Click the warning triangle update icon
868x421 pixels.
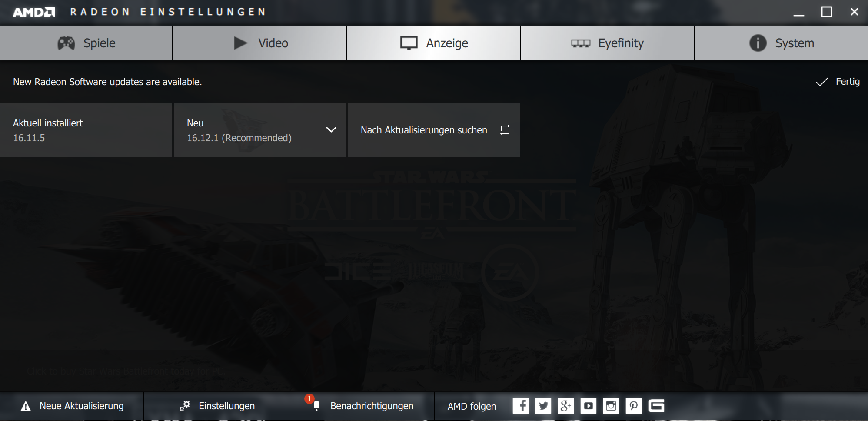tap(26, 406)
